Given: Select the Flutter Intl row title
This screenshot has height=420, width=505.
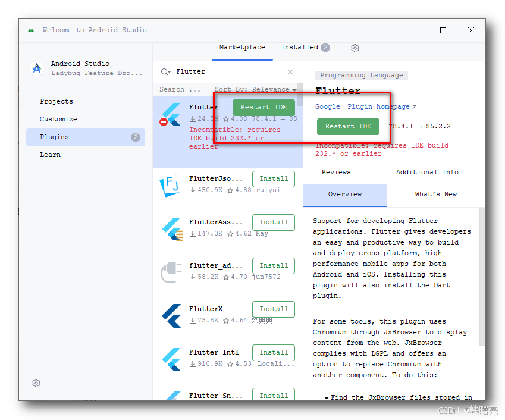Looking at the screenshot, I should [214, 352].
